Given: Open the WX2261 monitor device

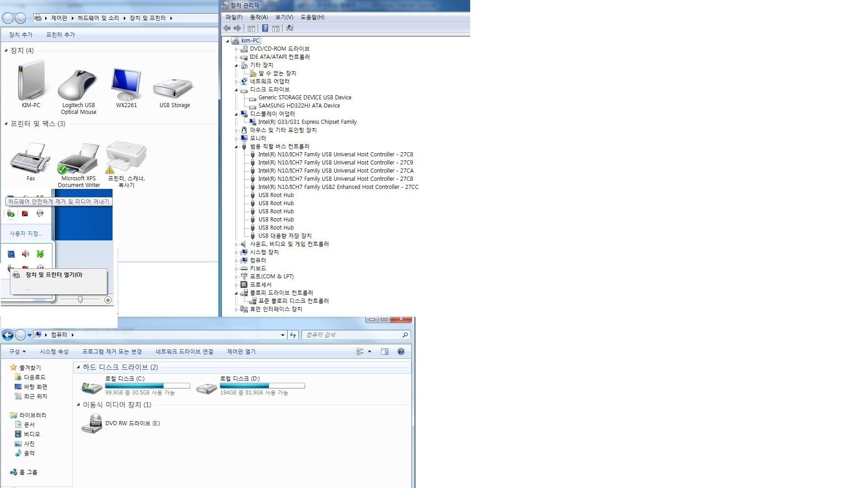Looking at the screenshot, I should pyautogui.click(x=126, y=85).
